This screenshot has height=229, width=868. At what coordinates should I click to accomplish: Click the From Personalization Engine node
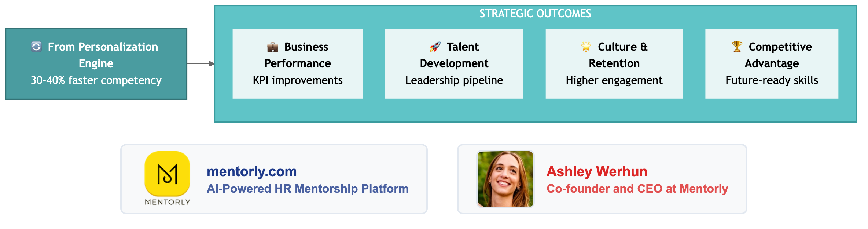[x=96, y=63]
